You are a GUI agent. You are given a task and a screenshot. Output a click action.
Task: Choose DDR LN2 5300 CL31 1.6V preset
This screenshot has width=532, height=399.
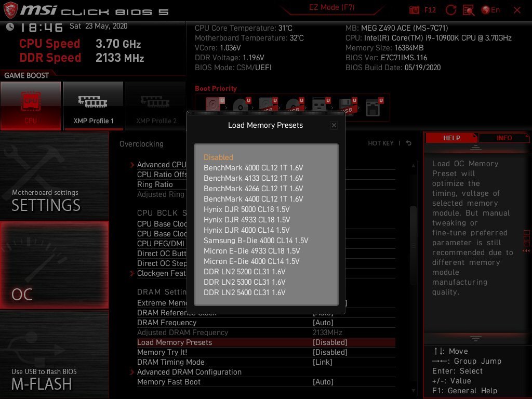(244, 282)
